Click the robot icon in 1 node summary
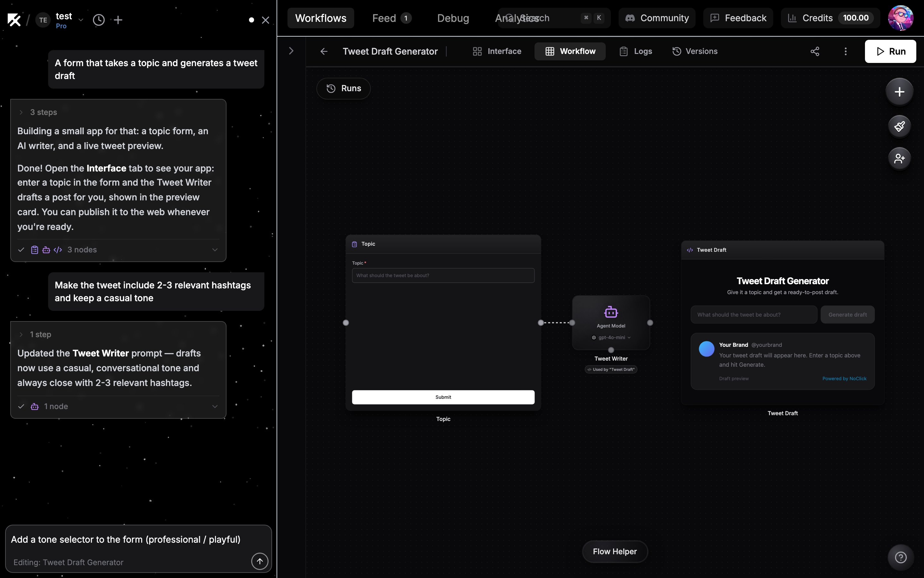Viewport: 924px width, 578px height. (35, 406)
